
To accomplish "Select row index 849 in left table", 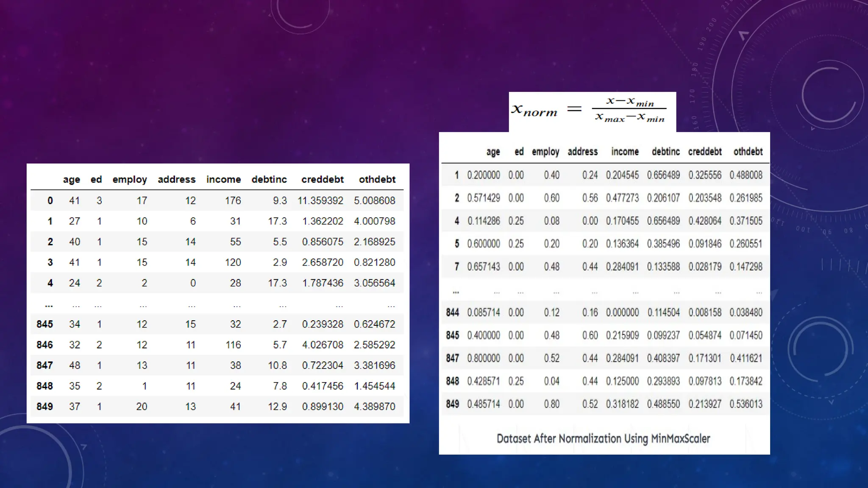I will pos(45,407).
